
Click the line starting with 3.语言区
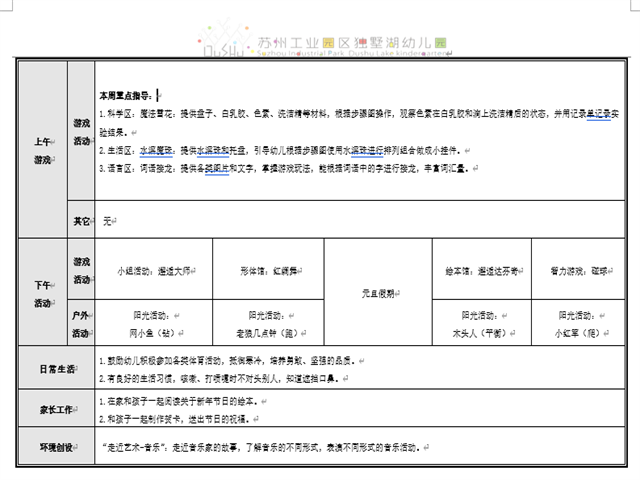coord(289,168)
